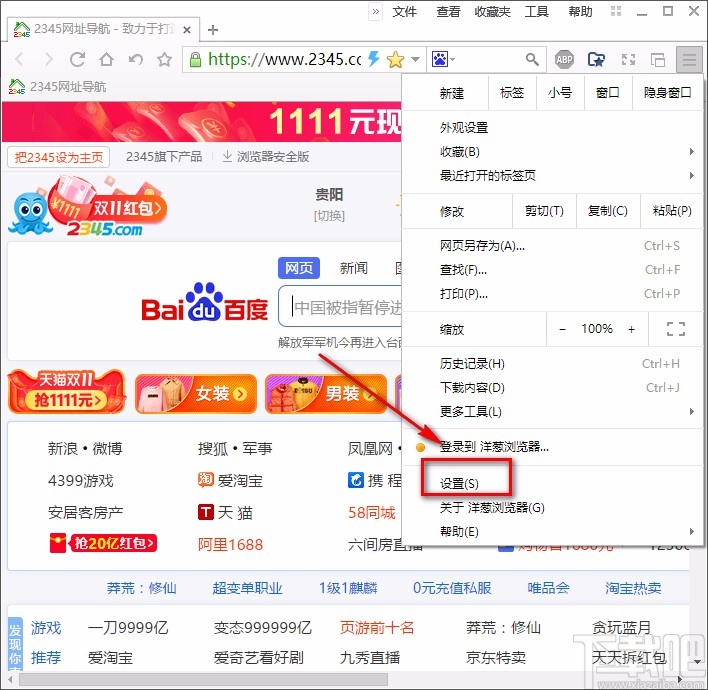Bookmark page with yellow star icon
Viewport: 708px width, 690px height.
395,59
